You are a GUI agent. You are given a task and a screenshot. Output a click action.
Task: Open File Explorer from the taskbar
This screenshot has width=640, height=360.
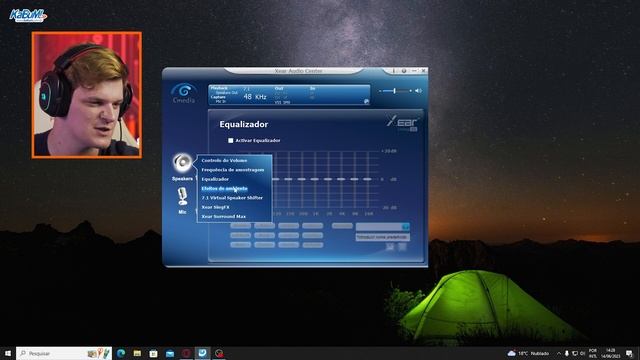(137, 353)
